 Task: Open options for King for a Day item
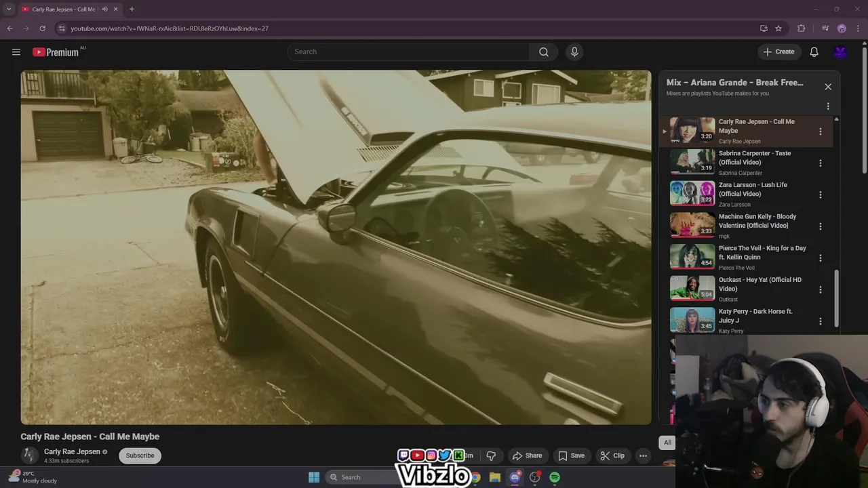point(820,258)
